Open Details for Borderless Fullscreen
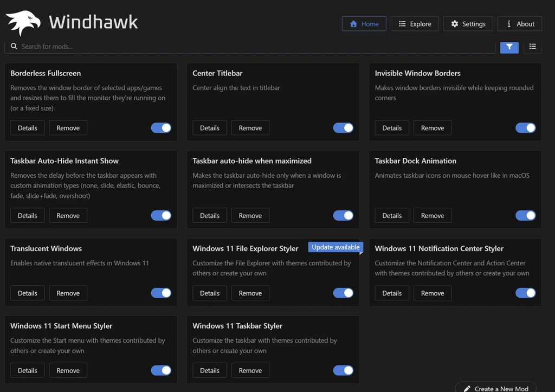This screenshot has height=392, width=555. (27, 128)
